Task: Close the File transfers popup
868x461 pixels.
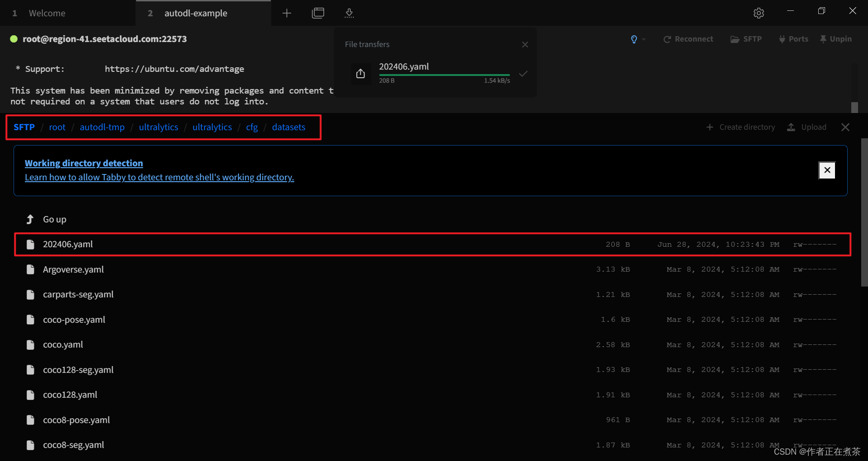Action: tap(525, 44)
